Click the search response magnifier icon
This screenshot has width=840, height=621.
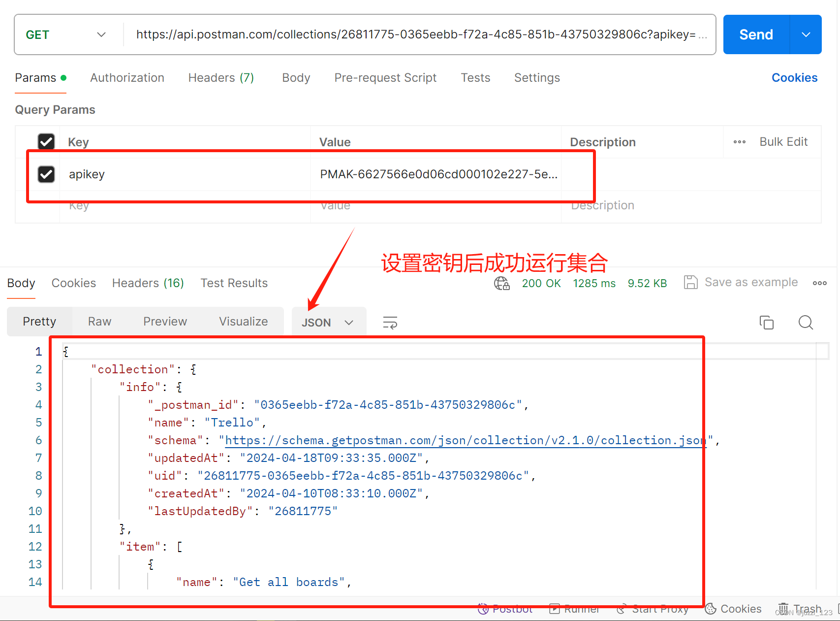click(806, 323)
